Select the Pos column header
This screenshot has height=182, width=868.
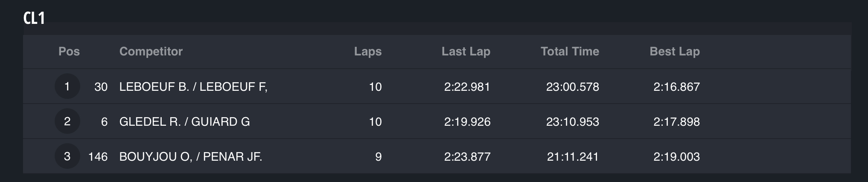click(x=69, y=52)
